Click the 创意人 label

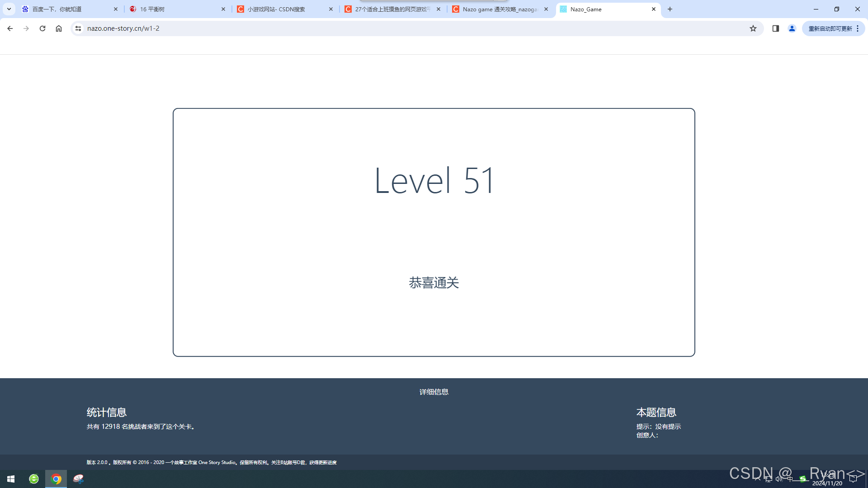coord(647,435)
